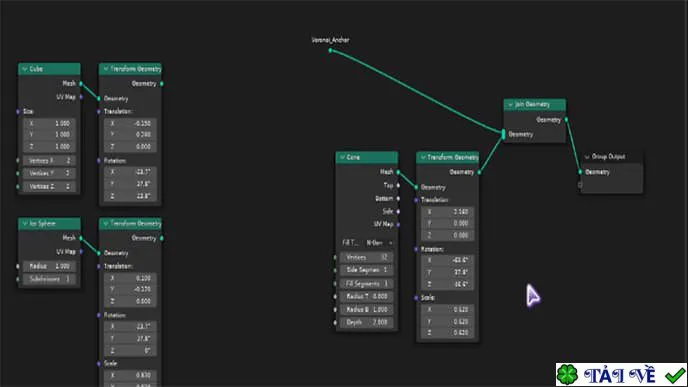This screenshot has height=387, width=688.
Task: Click Translation X field on Cube's Transform node
Action: tap(130, 124)
